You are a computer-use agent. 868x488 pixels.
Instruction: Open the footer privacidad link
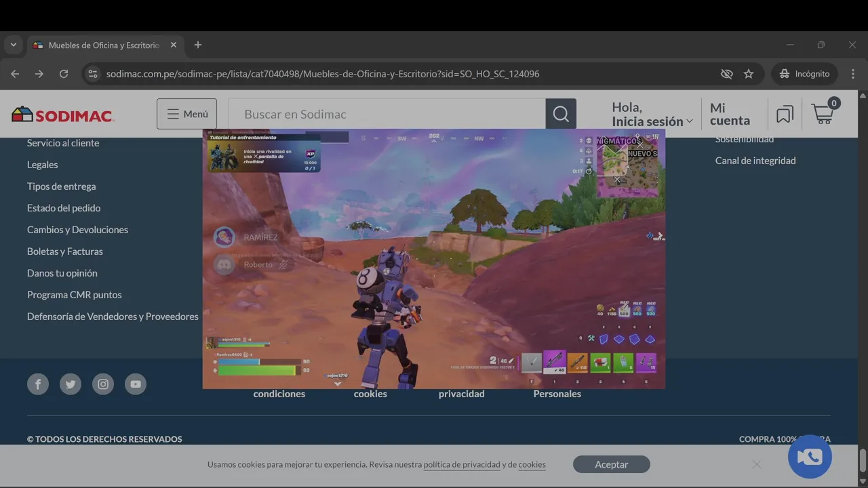coord(461,394)
